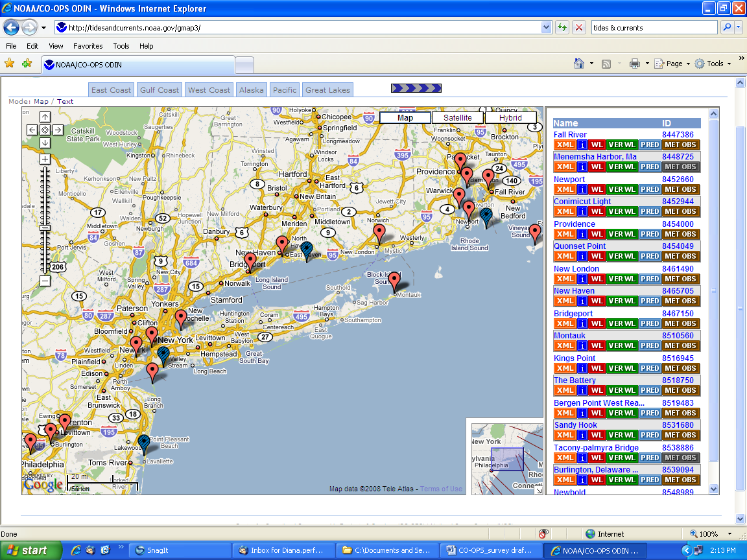Click the blue station marker near Lavallette
Viewport: 747px width, 560px height.
(x=143, y=444)
